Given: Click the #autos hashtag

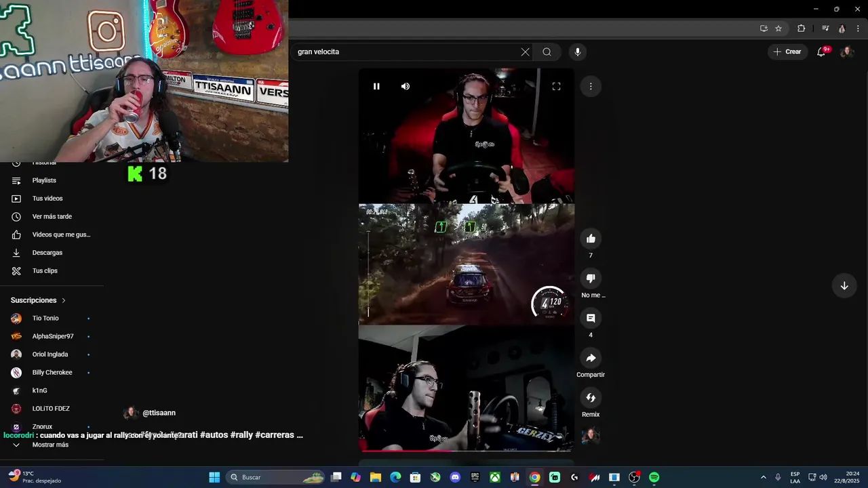Looking at the screenshot, I should coord(214,435).
